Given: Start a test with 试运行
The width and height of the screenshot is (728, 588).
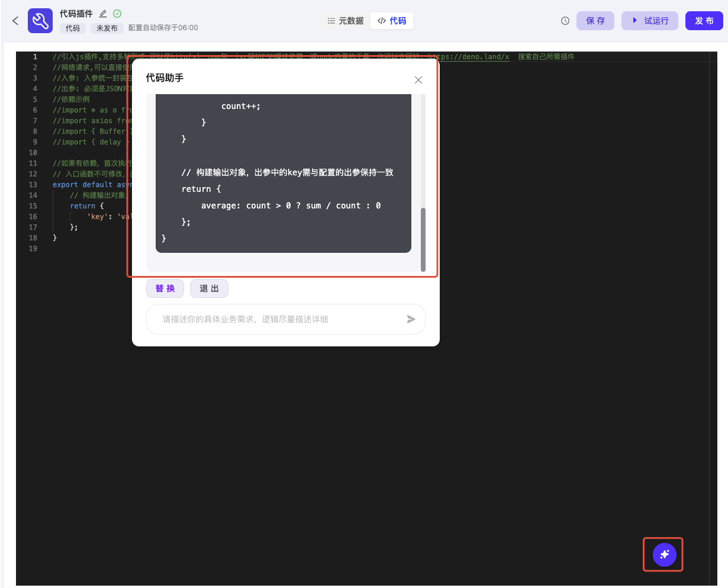Looking at the screenshot, I should coord(649,21).
